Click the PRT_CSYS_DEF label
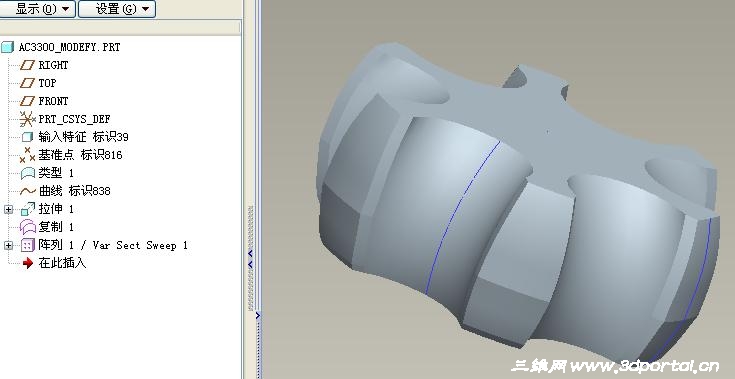This screenshot has width=735, height=379. tap(75, 119)
